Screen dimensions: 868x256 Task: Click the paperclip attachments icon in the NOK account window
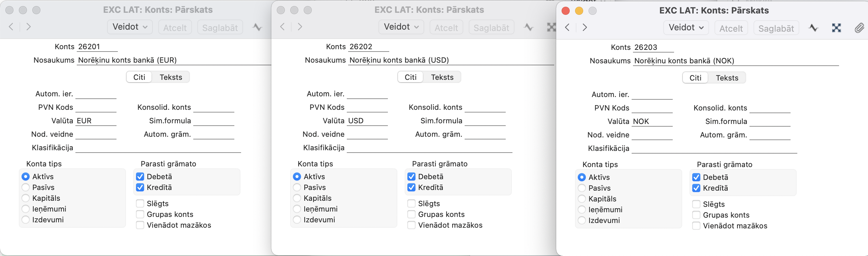(859, 28)
